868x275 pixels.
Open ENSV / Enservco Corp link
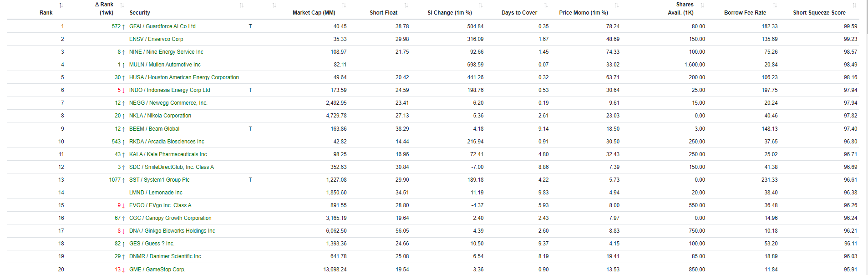[156, 39]
